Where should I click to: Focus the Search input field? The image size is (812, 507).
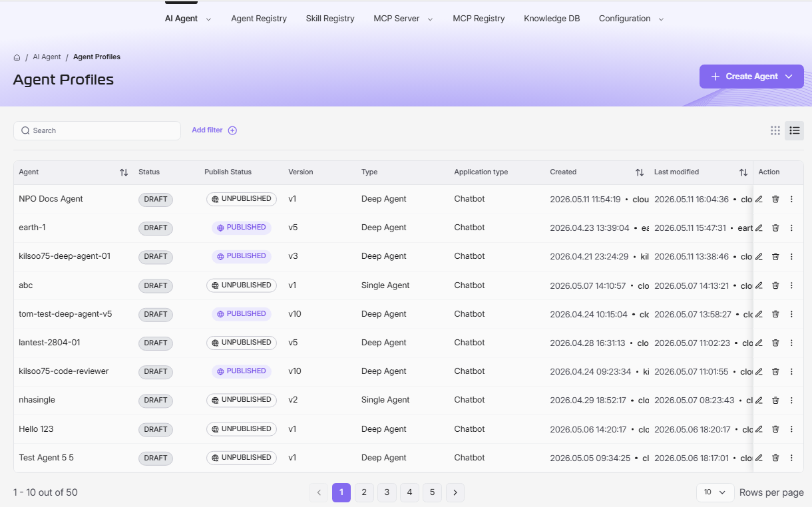point(97,130)
